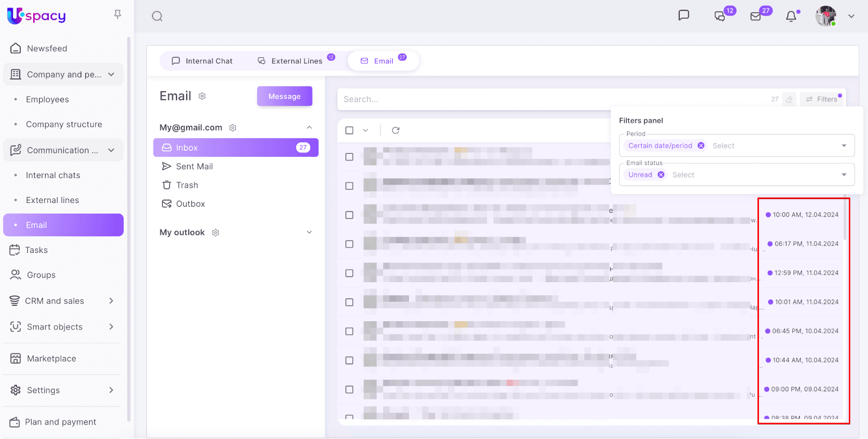Image resolution: width=868 pixels, height=439 pixels.
Task: Expand CRM and sales sidebar menu
Action: 111,301
